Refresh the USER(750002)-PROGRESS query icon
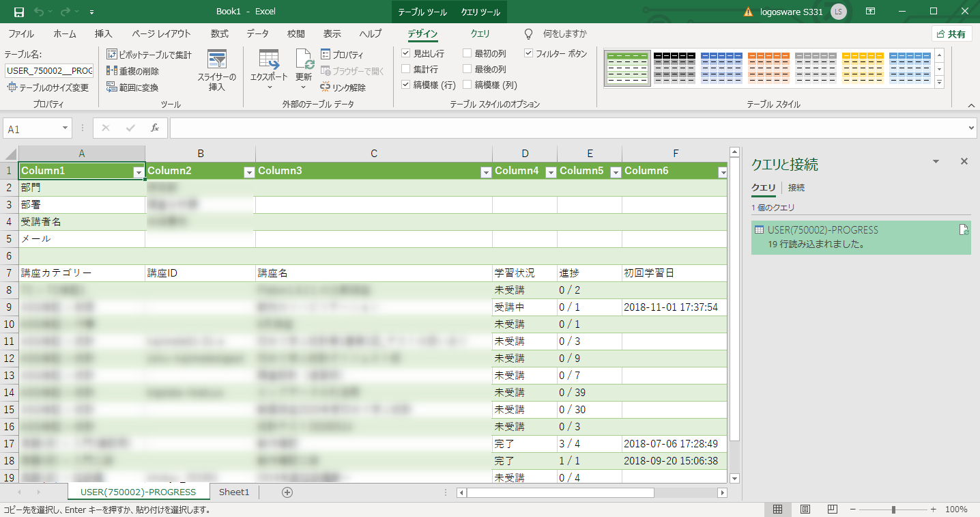This screenshot has width=980, height=517. (x=964, y=230)
